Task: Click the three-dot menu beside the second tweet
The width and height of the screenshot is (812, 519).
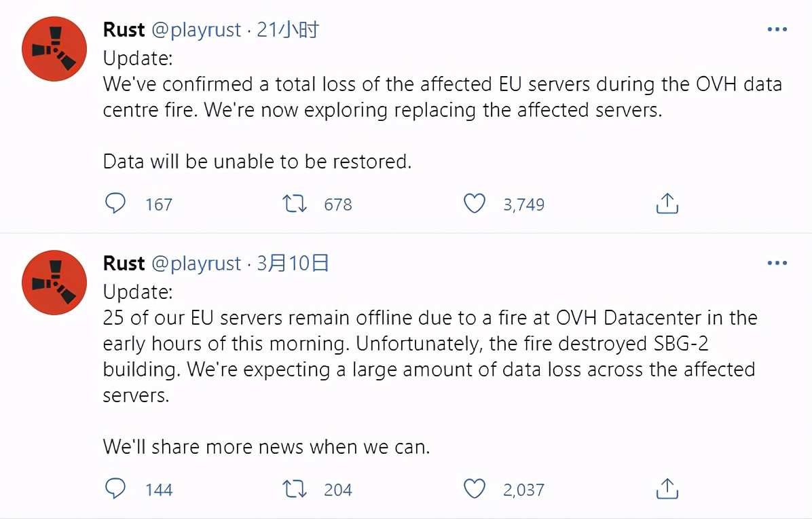Action: pos(777,262)
